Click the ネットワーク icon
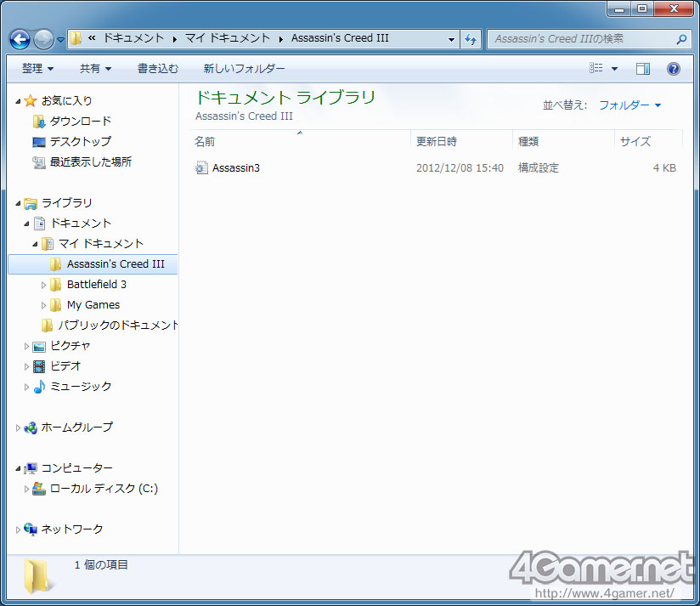Image resolution: width=700 pixels, height=606 pixels. click(31, 530)
